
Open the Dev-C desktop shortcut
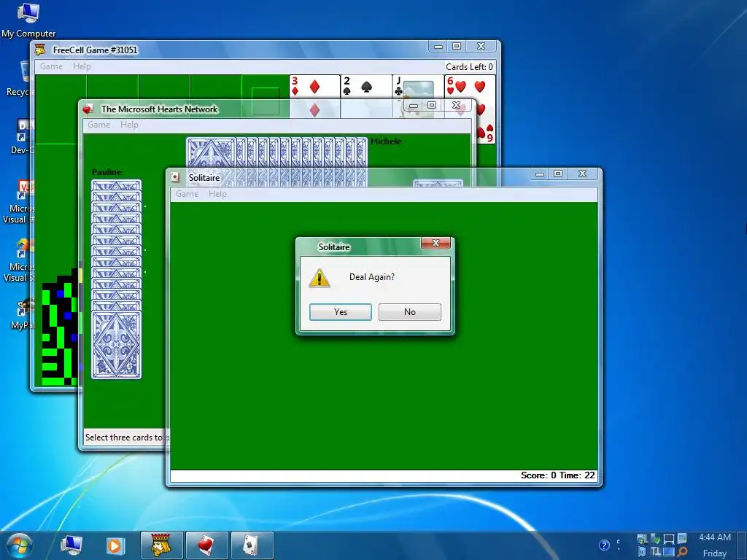21,137
